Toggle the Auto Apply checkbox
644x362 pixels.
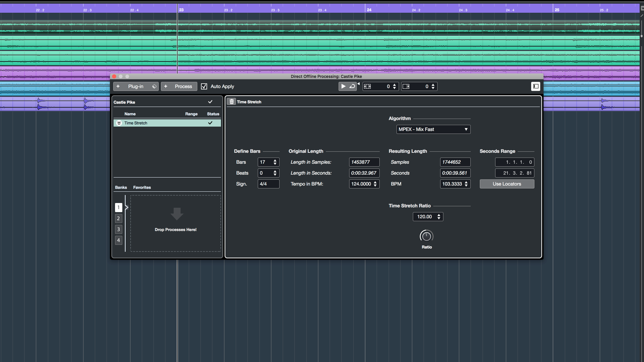pos(204,86)
